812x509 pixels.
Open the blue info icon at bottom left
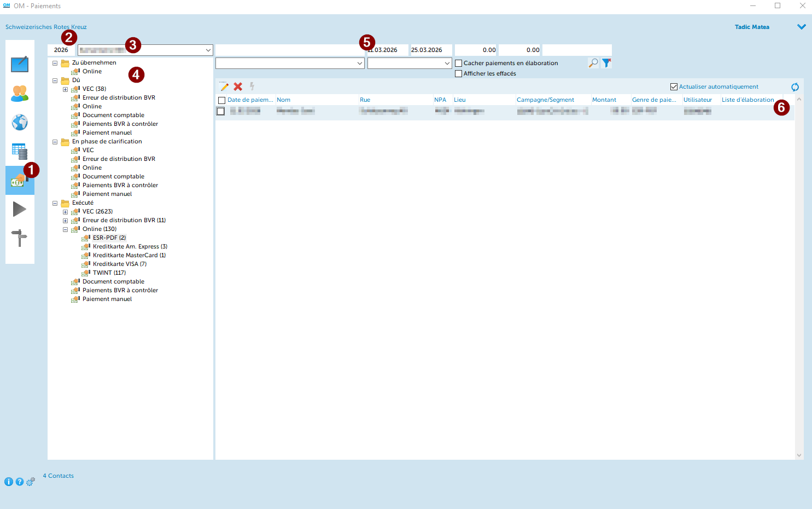tap(9, 482)
